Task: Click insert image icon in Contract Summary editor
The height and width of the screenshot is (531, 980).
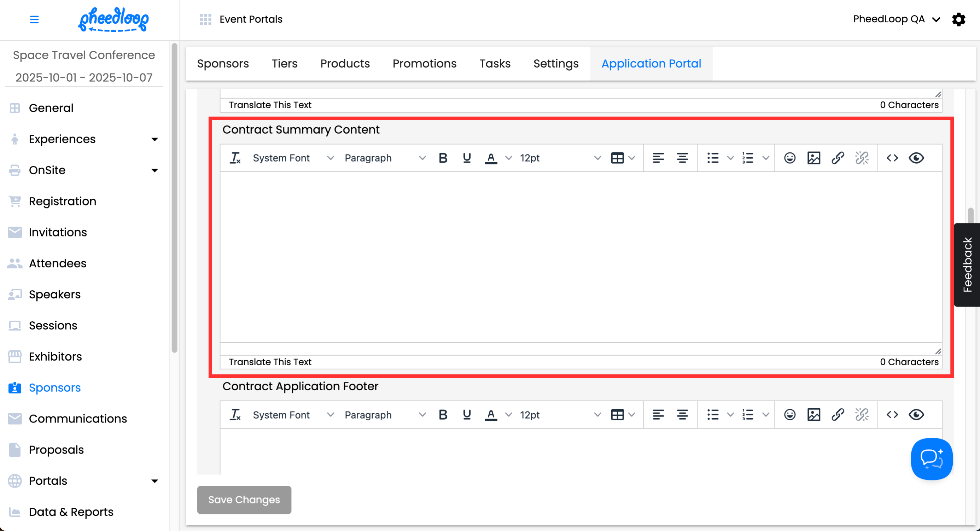Action: (813, 158)
